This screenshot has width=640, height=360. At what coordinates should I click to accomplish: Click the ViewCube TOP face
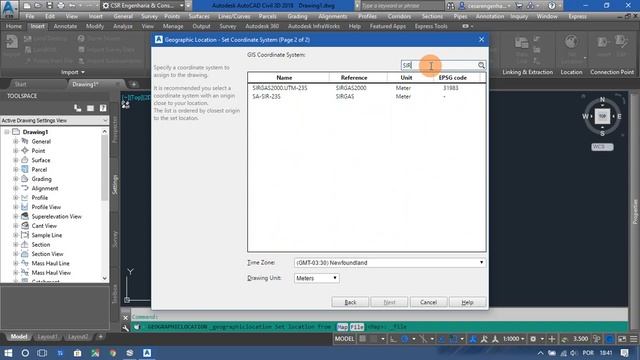pos(602,116)
